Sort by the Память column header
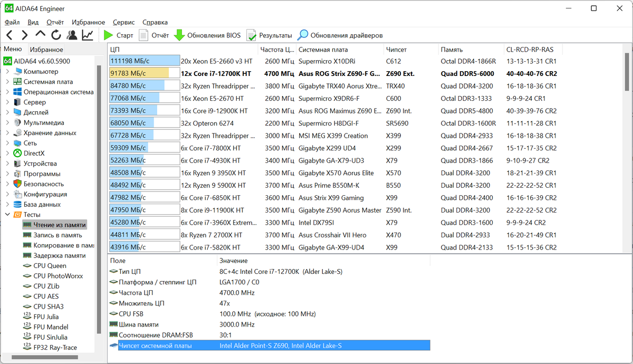This screenshot has width=633, height=364. pos(470,50)
